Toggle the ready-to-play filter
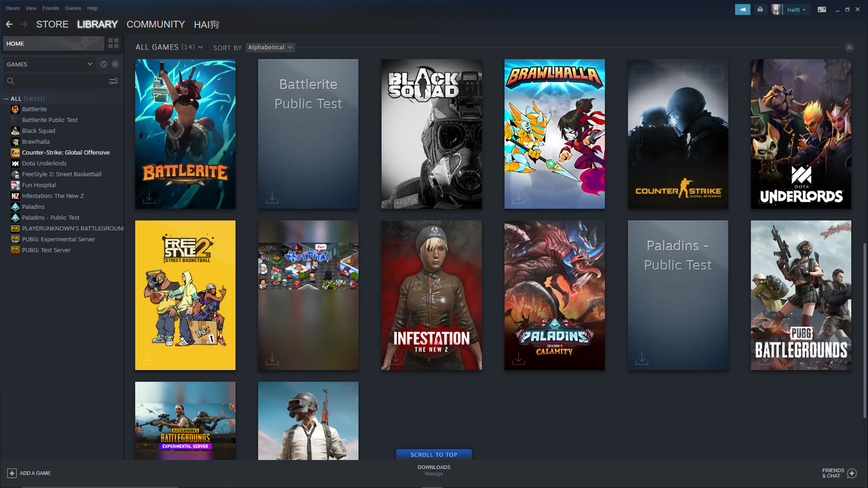 115,64
